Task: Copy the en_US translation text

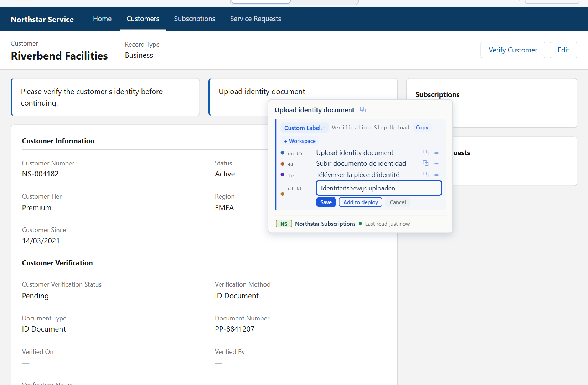Action: (x=425, y=153)
